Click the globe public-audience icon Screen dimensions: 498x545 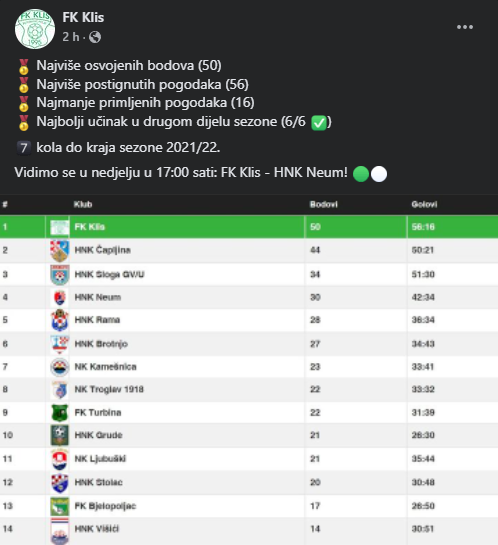[95, 37]
